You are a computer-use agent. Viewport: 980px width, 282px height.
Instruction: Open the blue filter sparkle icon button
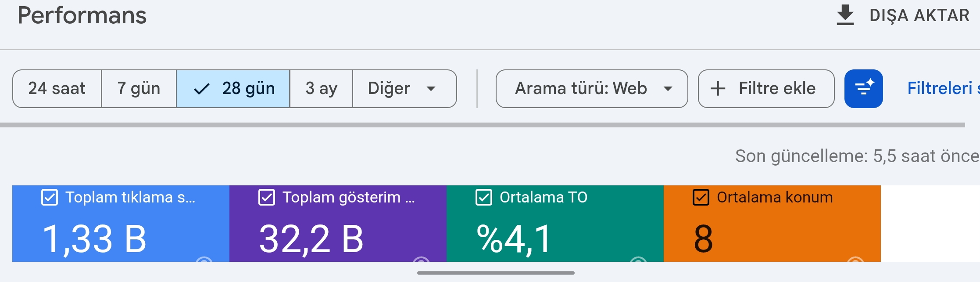pos(863,89)
